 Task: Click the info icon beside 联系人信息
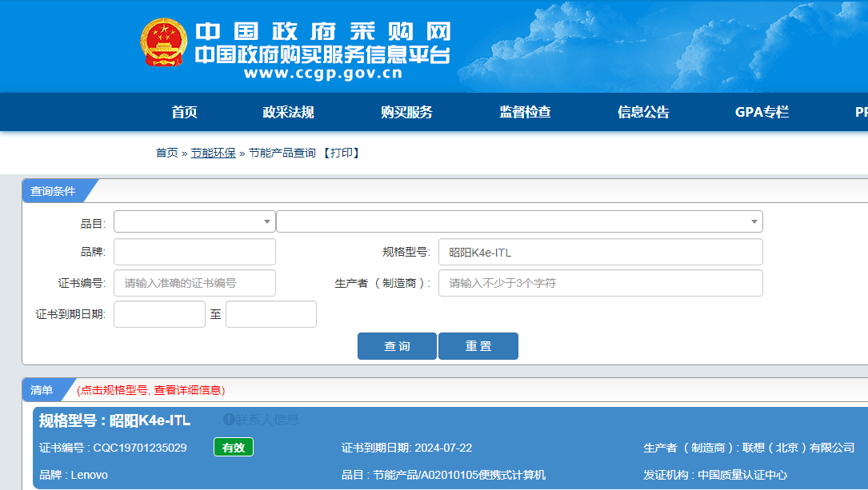(x=228, y=420)
